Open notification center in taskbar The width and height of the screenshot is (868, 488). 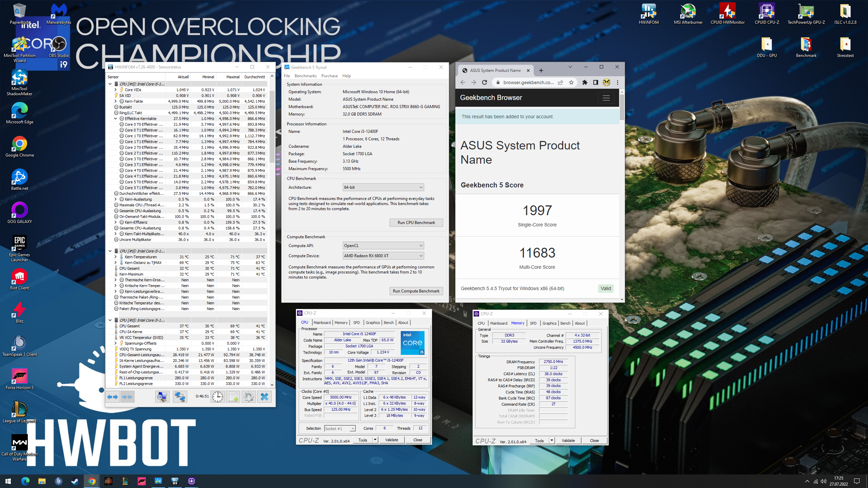(857, 481)
